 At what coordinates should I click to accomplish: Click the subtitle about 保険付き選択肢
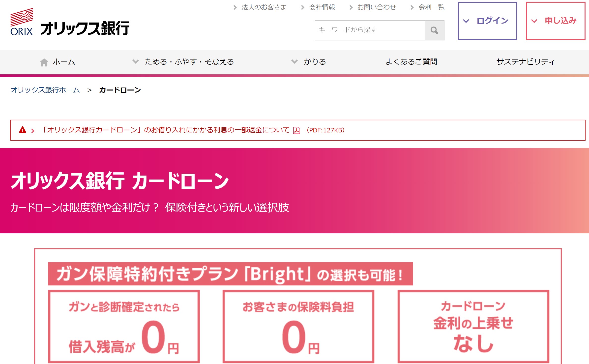coord(150,208)
